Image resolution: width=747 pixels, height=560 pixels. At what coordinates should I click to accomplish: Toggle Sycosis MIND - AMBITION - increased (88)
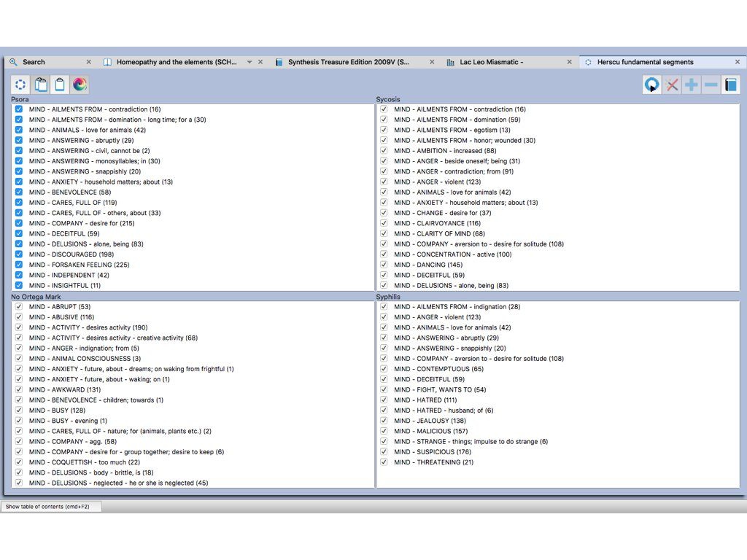click(384, 150)
